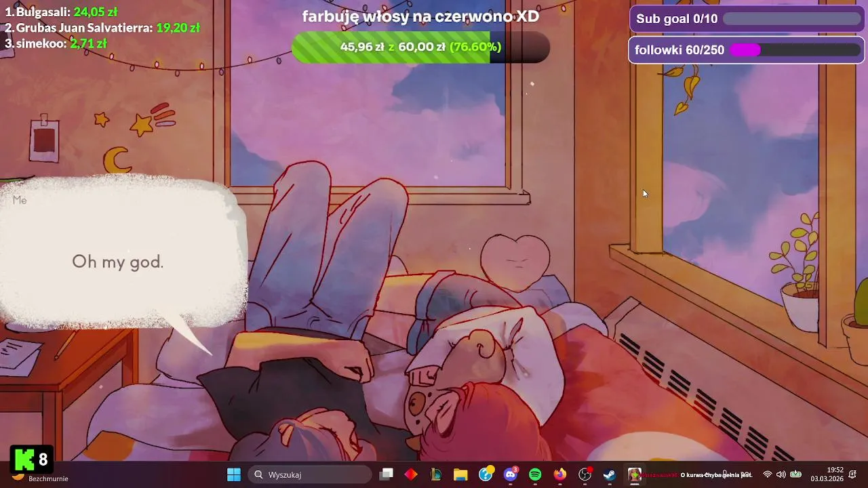Click the Sub goal 0/10 bar

tap(747, 19)
